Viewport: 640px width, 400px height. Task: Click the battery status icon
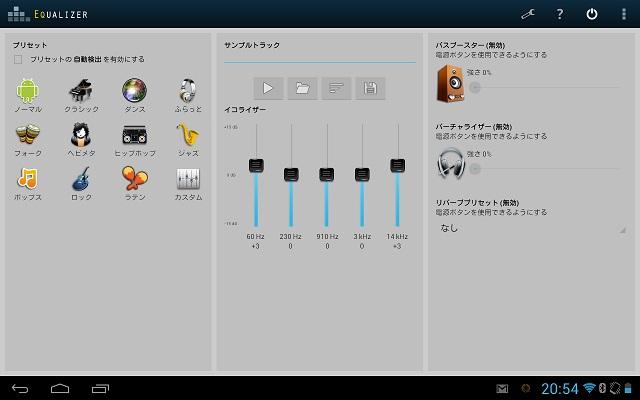click(x=628, y=388)
